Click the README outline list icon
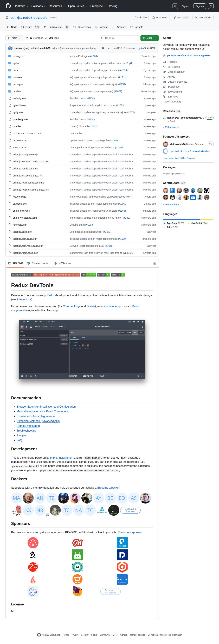This screenshot has width=219, height=644. pos(154,263)
